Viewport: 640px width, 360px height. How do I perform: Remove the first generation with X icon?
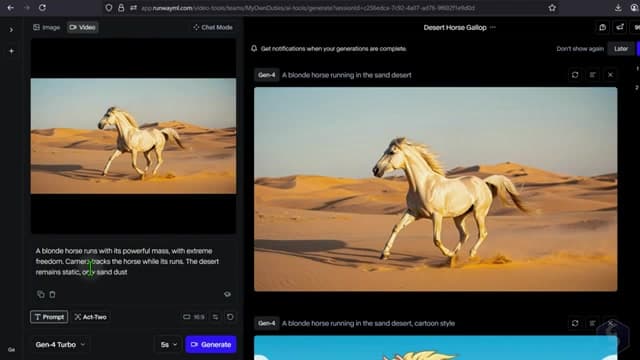coord(611,75)
